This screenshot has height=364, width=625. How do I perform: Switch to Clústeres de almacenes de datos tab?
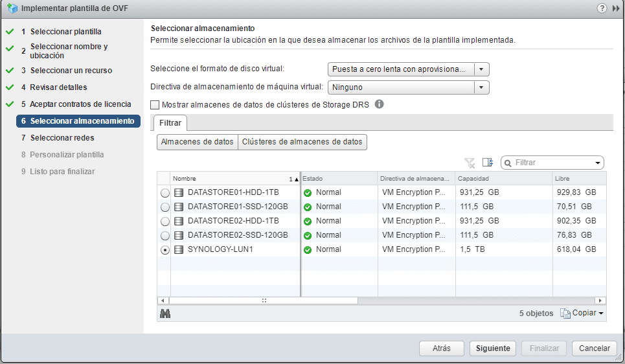coord(302,142)
